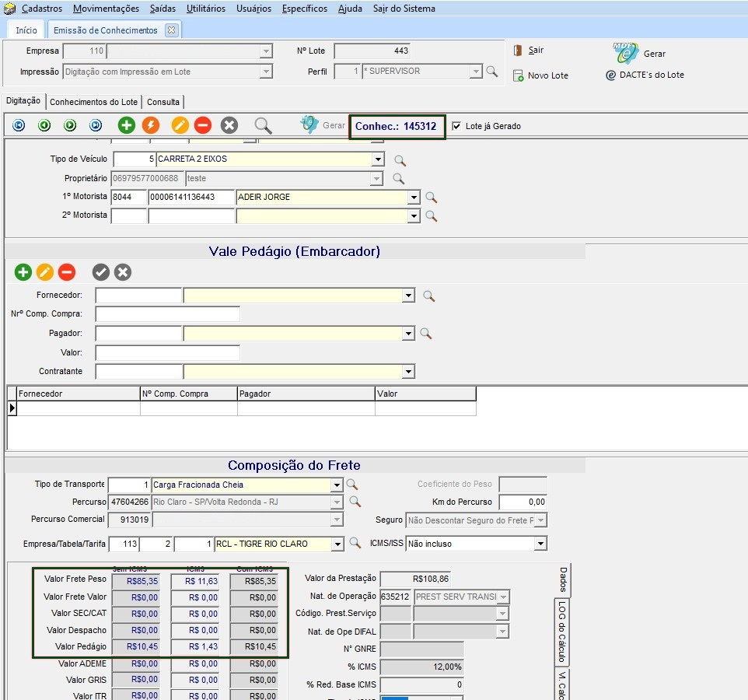Viewport: 748px width, 700px height.
Task: Go to first record navigation icon
Action: (x=19, y=125)
